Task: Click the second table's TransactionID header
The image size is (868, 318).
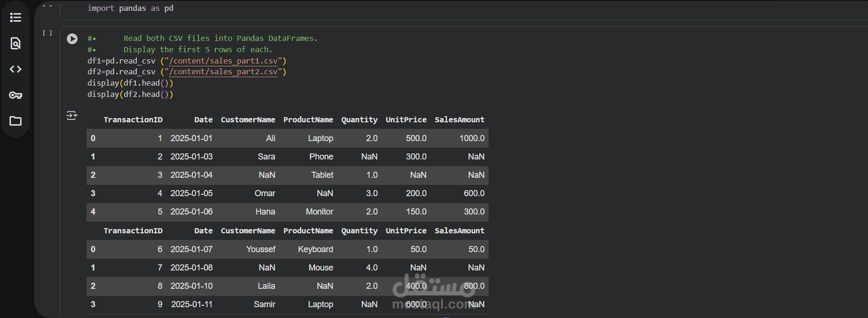Action: [x=133, y=231]
